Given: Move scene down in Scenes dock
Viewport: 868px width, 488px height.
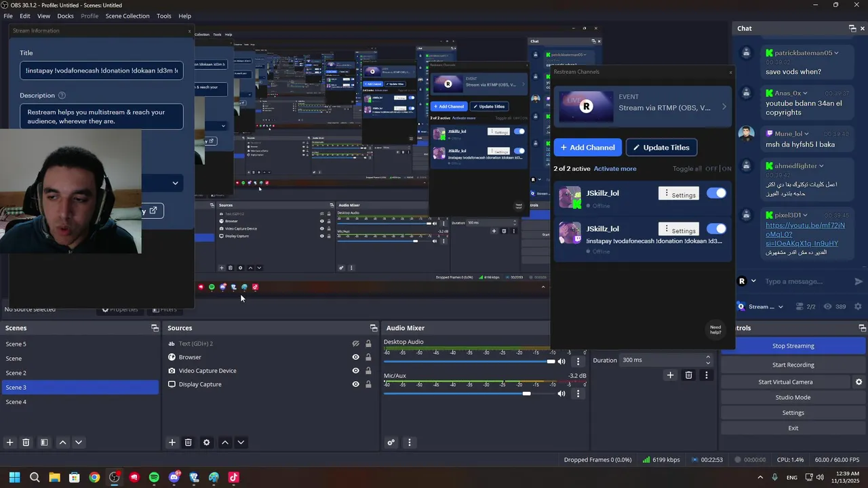Looking at the screenshot, I should 79,443.
